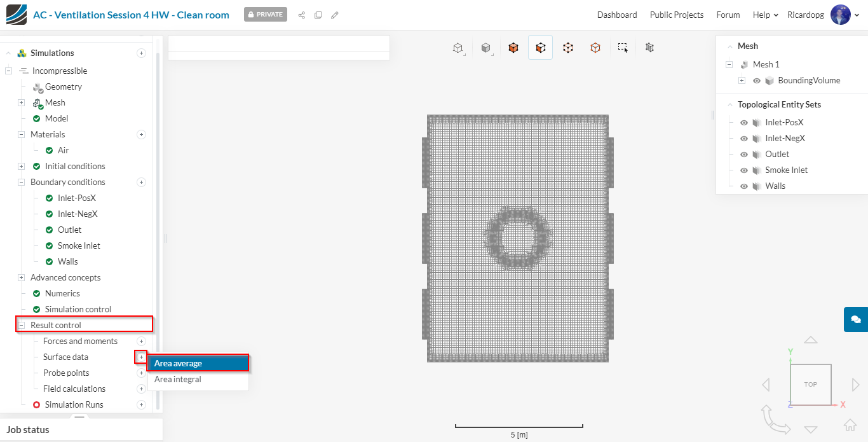Add a material with plus icon
Viewport: 868px width, 442px height.
coord(142,135)
